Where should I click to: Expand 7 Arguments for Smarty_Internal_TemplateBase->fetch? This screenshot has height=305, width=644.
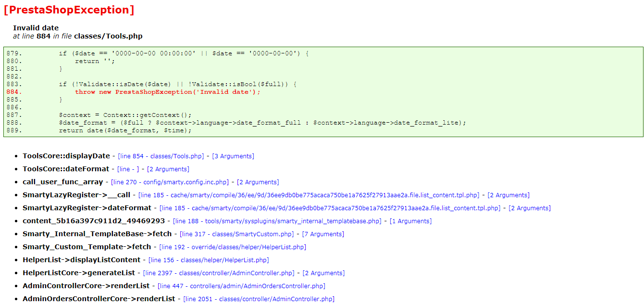(x=323, y=234)
